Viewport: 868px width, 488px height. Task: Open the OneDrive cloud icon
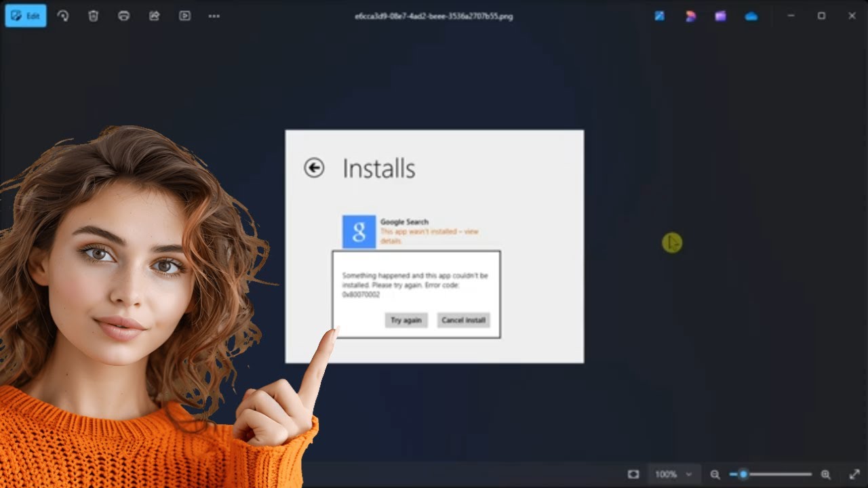(751, 16)
